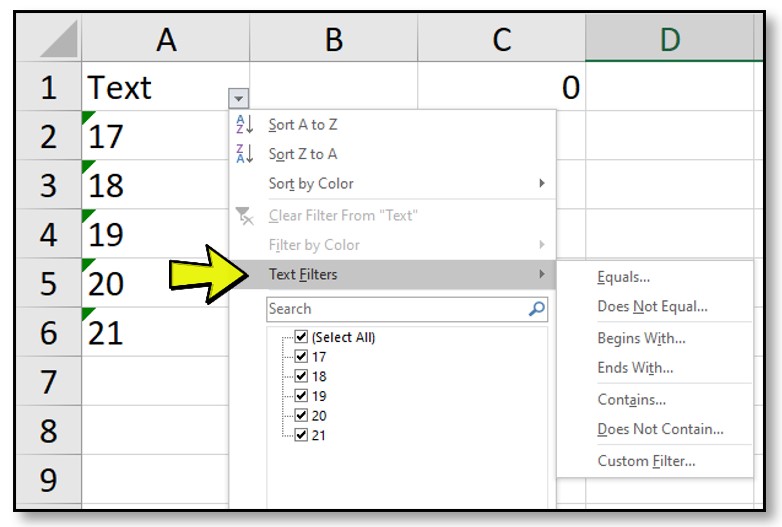
Task: Click the green error indicator on cell A6
Action: tap(88, 314)
